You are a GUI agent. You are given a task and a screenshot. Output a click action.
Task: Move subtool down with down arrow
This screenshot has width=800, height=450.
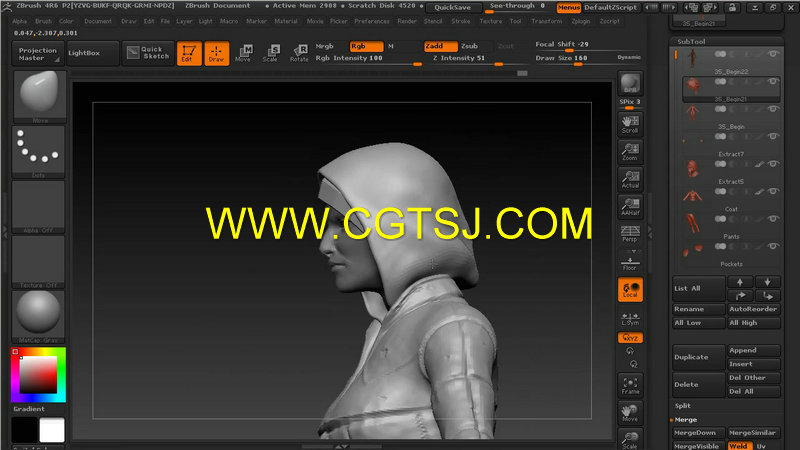click(767, 282)
